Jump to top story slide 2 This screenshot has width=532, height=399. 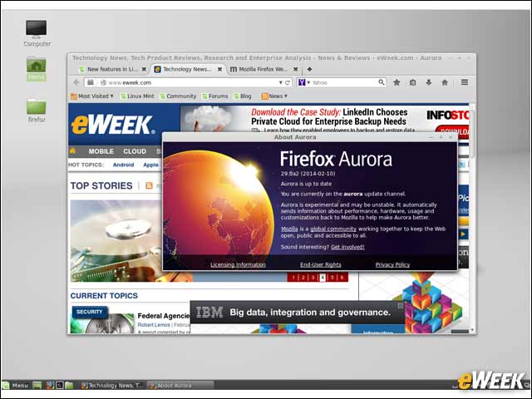pos(303,278)
